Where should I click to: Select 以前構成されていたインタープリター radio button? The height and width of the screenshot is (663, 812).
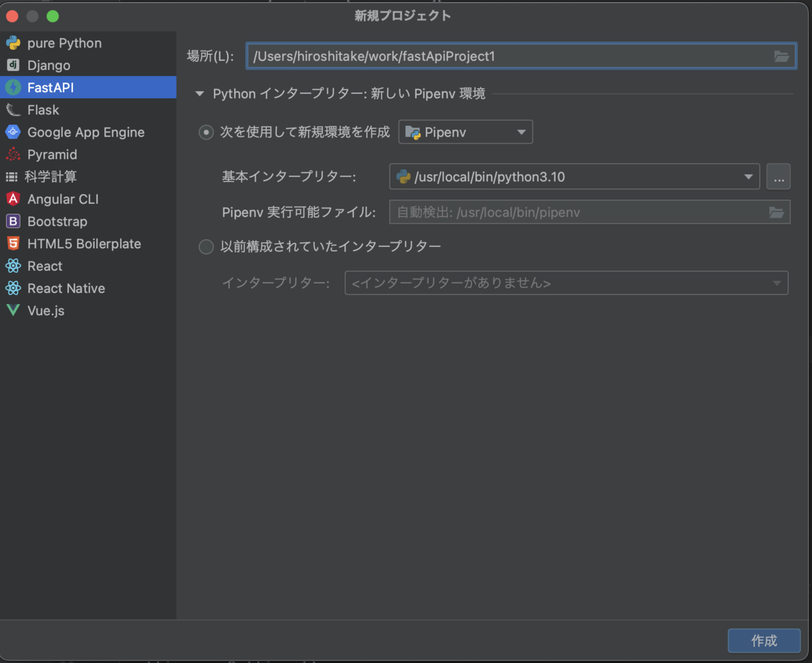click(206, 247)
